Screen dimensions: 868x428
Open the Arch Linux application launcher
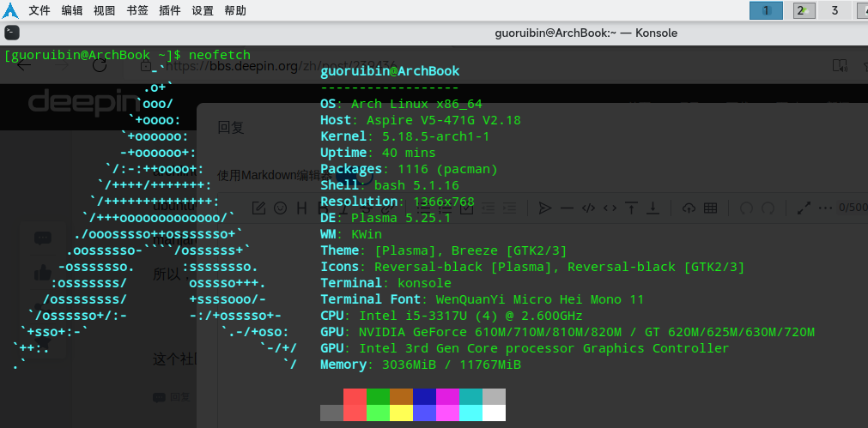(x=10, y=10)
